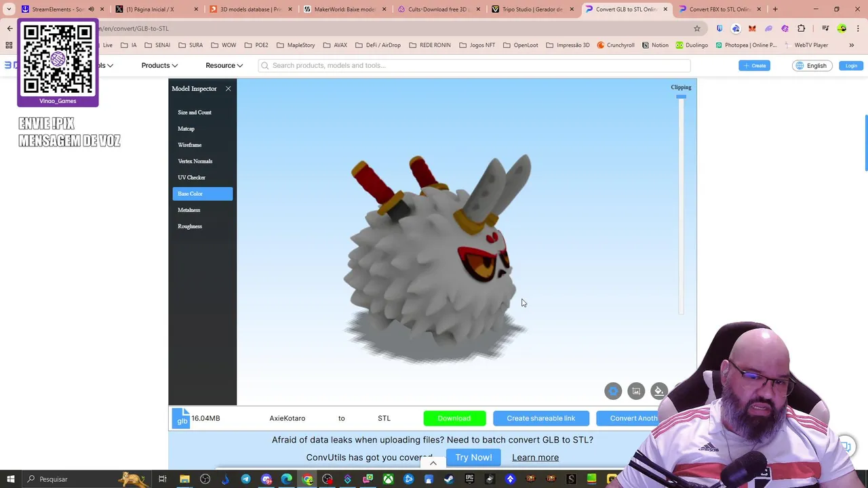Viewport: 868px width, 488px height.
Task: Open Epic Games launcher from the taskbar
Action: tap(469, 479)
